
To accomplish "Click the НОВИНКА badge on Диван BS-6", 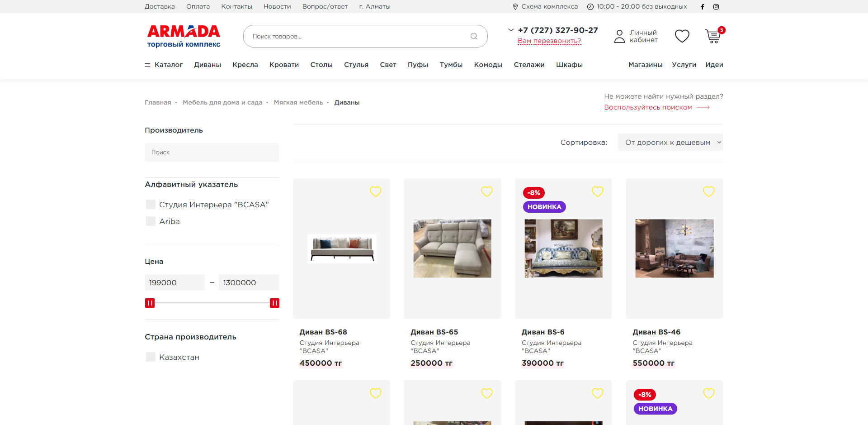I will coord(544,207).
